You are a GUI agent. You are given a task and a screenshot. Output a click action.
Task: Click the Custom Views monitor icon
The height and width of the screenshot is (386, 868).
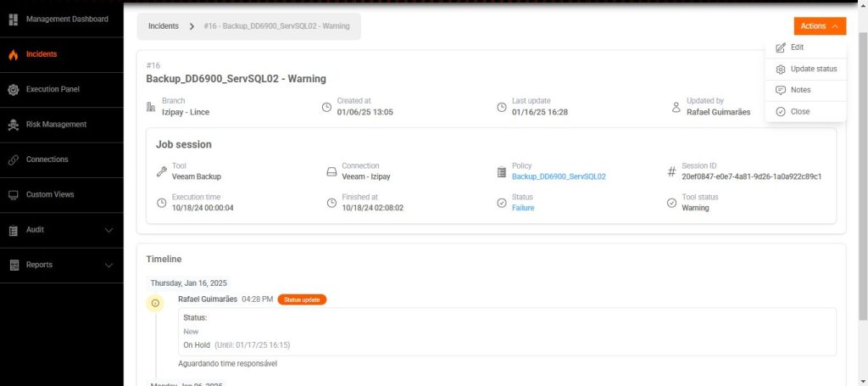(x=13, y=195)
